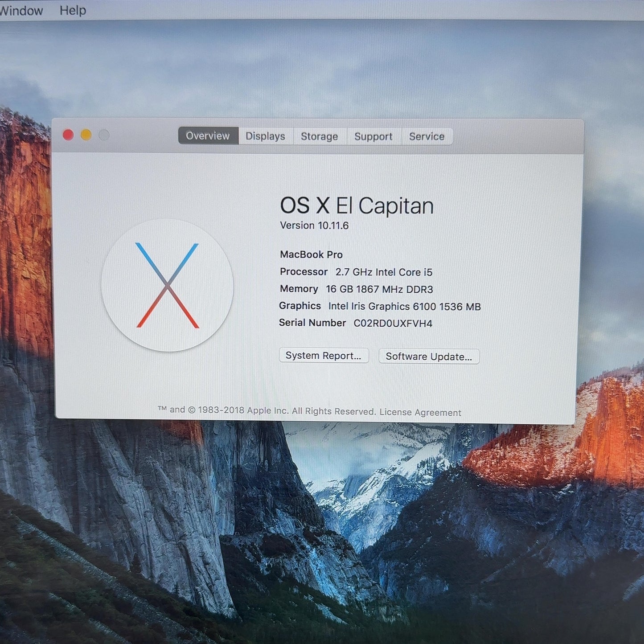Open the Window menu in menu bar
The image size is (644, 644).
click(x=21, y=10)
